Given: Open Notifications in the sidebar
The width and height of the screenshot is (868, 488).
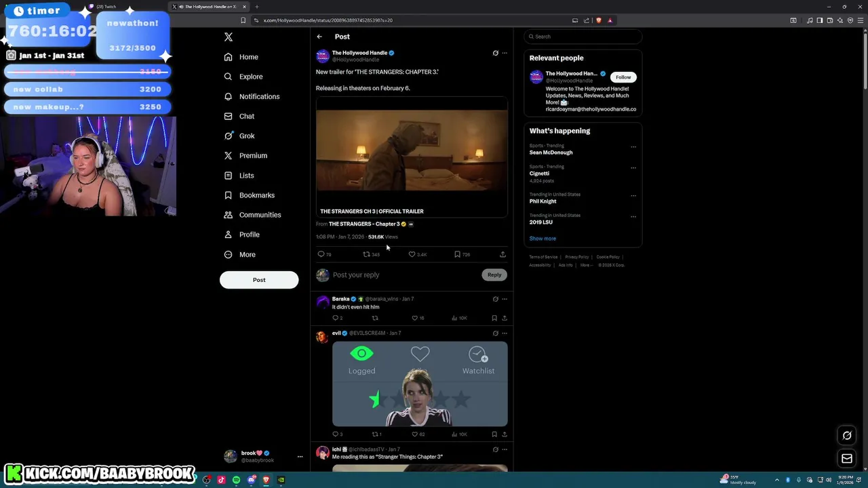Looking at the screenshot, I should (x=252, y=96).
